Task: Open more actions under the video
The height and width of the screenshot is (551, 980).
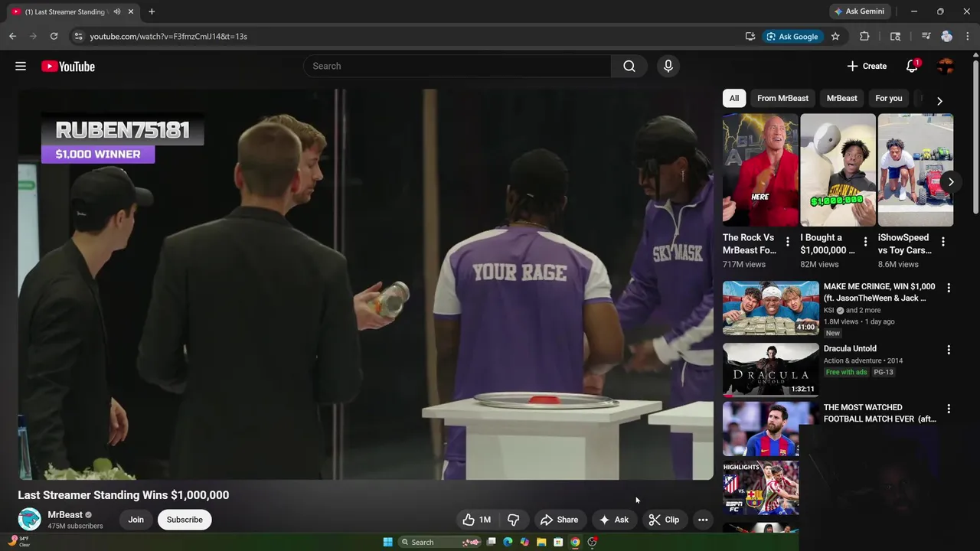Action: tap(703, 520)
